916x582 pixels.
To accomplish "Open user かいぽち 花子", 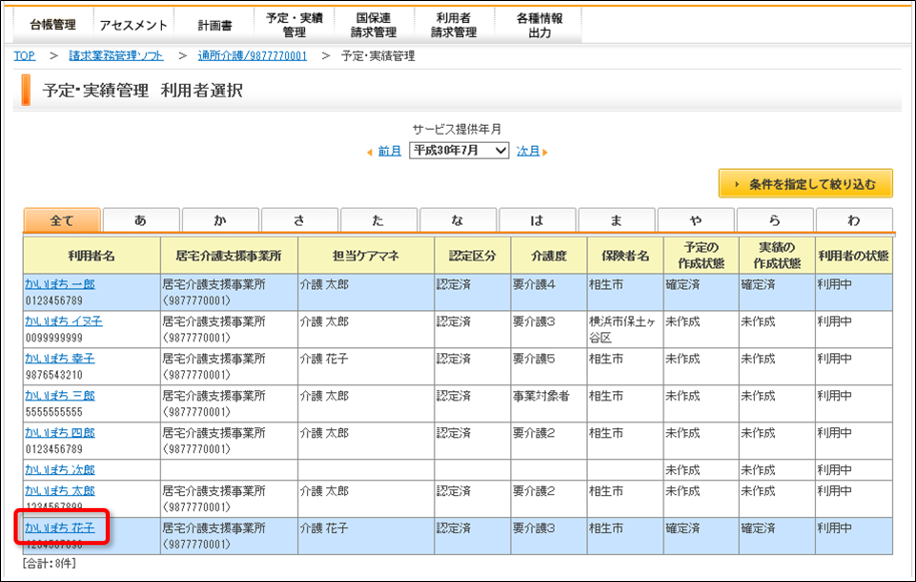I will click(60, 528).
